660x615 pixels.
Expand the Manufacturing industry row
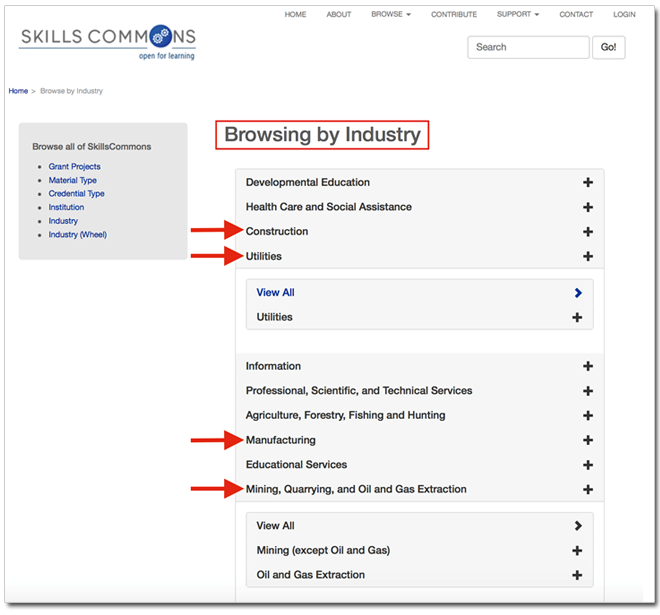[420, 440]
